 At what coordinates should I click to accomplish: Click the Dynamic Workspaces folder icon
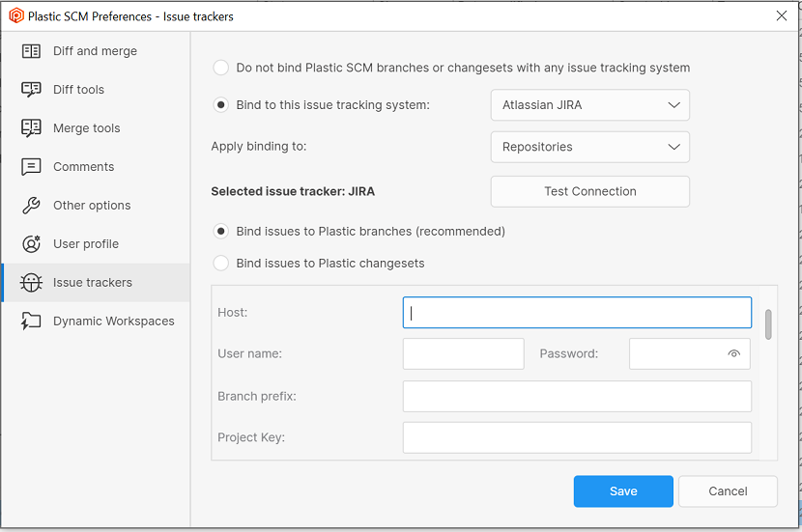pyautogui.click(x=31, y=322)
